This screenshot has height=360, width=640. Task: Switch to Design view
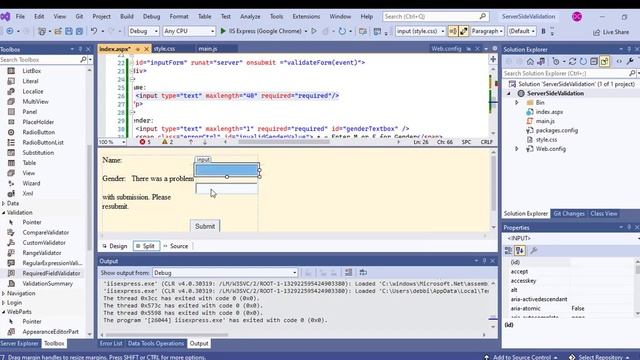(115, 246)
